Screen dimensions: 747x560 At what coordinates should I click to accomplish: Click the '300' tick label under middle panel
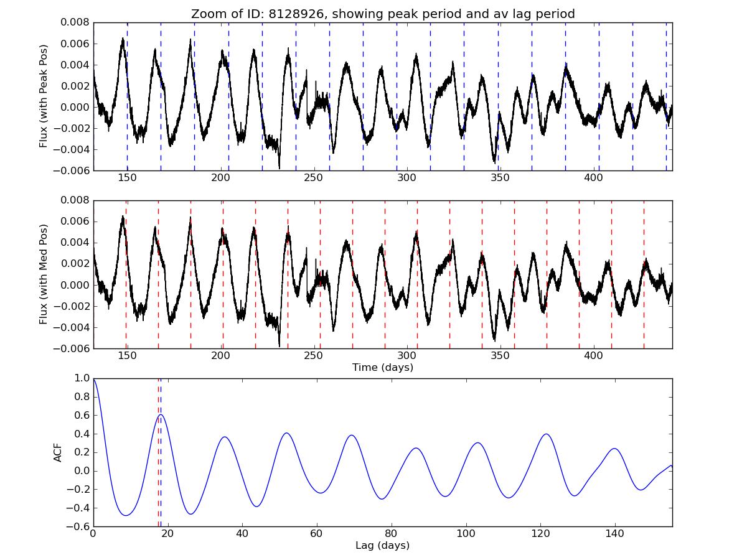coord(406,355)
